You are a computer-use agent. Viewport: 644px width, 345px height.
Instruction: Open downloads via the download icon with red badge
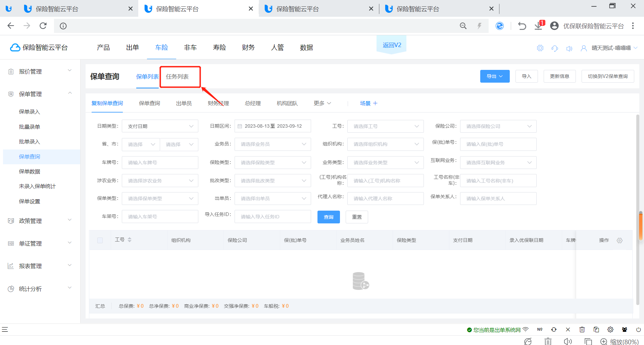(539, 25)
